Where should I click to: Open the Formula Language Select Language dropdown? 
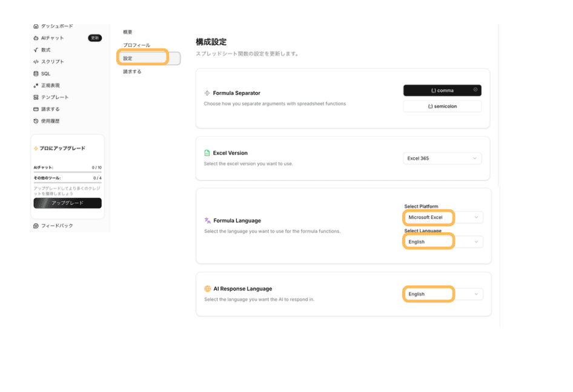point(443,242)
